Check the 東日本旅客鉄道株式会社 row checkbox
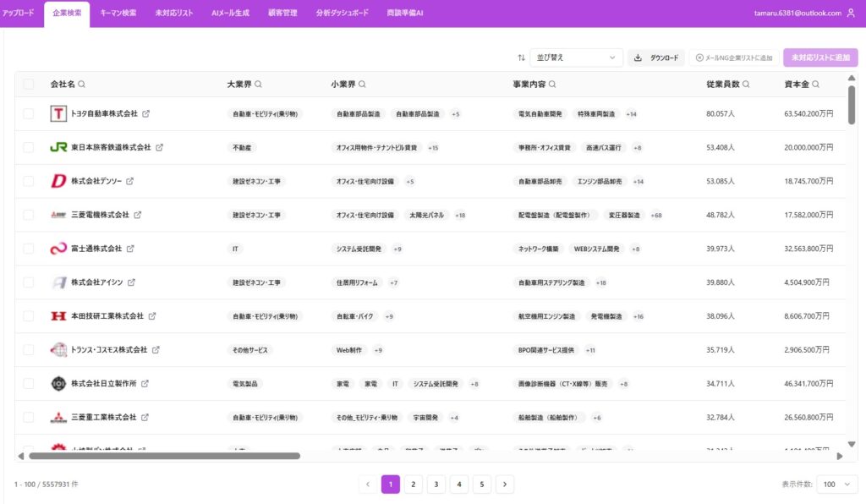866x504 pixels. tap(28, 147)
